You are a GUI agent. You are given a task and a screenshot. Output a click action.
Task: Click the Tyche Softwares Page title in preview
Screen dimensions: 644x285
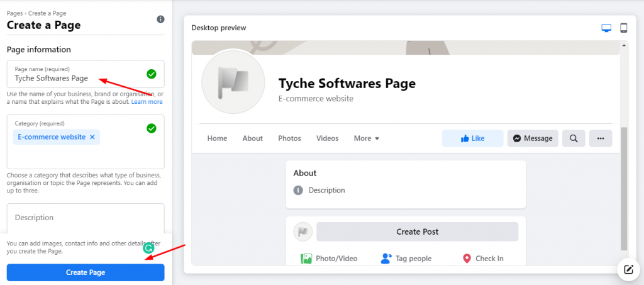point(347,84)
